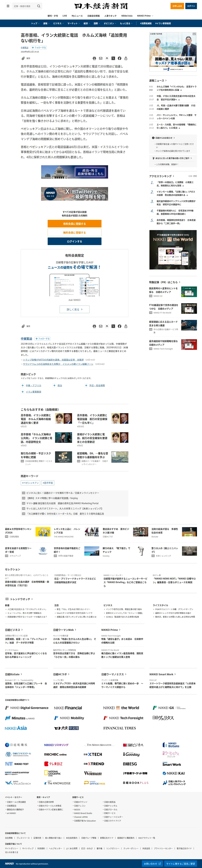The height and width of the screenshot is (868, 202).
Task: Expand the 国際 navigation dropdown
Action: click(97, 24)
